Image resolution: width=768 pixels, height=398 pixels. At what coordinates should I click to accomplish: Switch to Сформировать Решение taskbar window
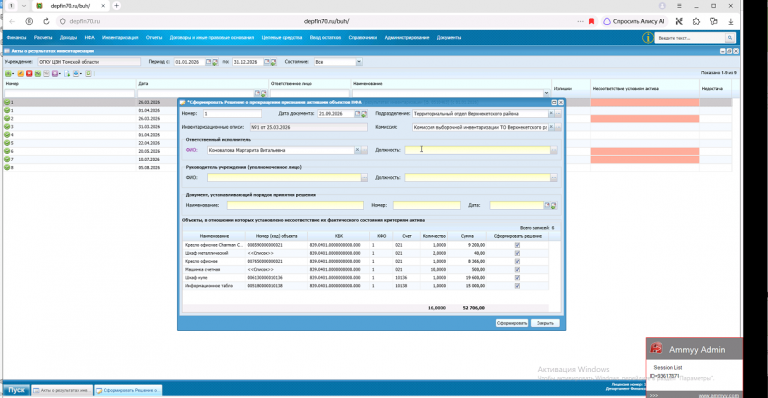tap(127, 391)
